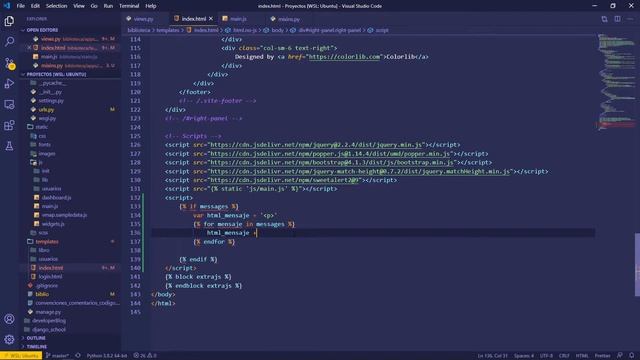The width and height of the screenshot is (640, 360).
Task: Click the Ln/Col position in status bar
Action: (x=493, y=356)
